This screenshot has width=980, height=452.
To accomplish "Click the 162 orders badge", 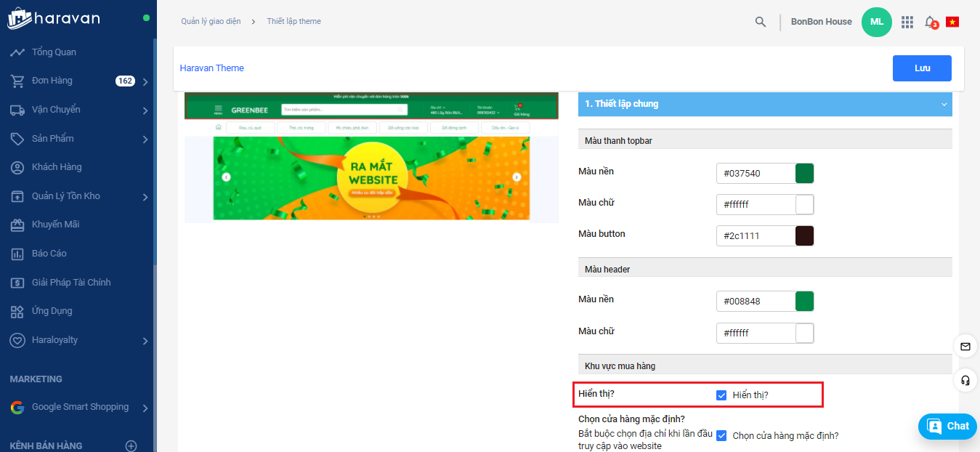I will click(x=125, y=81).
